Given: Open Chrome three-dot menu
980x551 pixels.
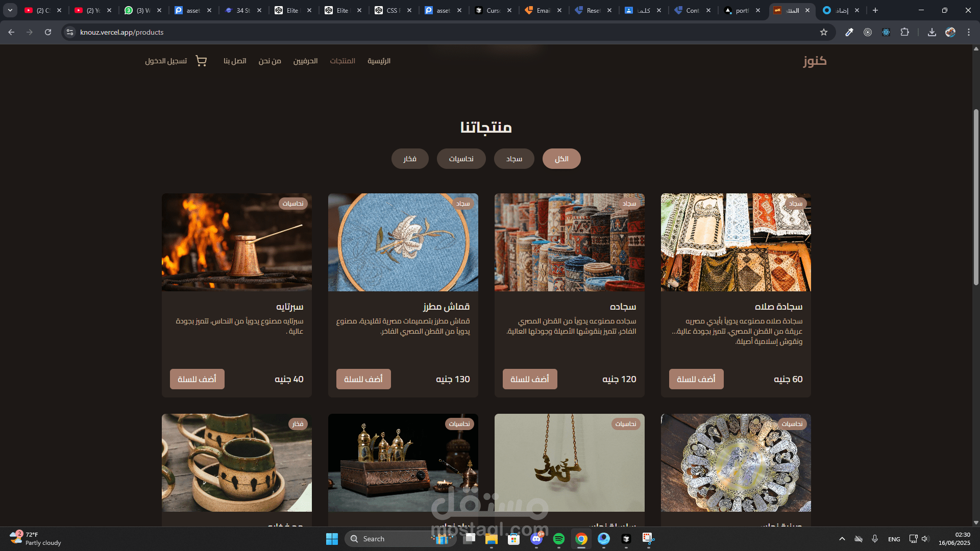Looking at the screenshot, I should [x=968, y=32].
